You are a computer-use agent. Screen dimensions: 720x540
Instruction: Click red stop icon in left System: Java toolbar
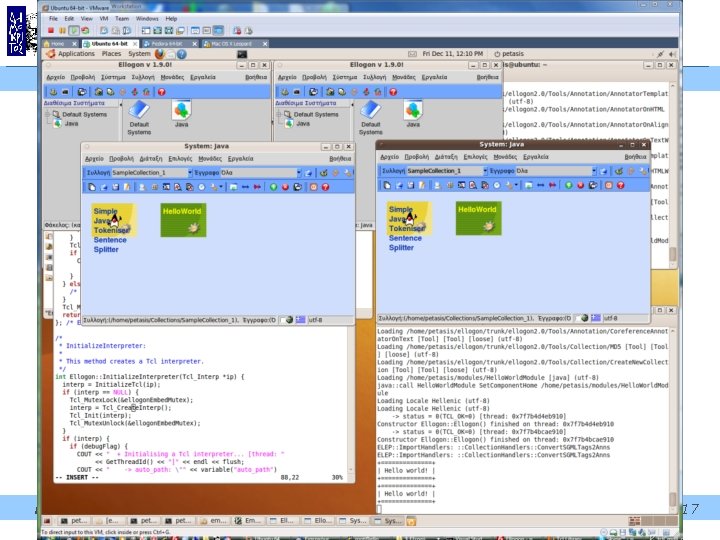tap(285, 187)
